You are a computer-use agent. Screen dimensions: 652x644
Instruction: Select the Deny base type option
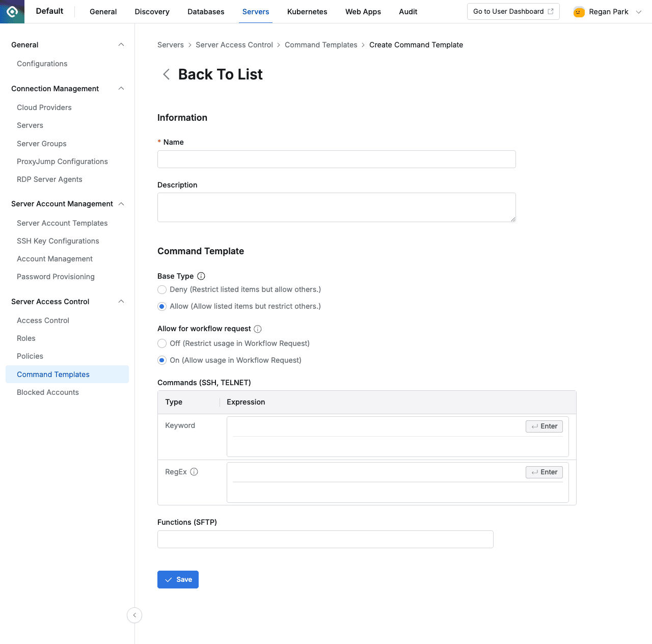tap(161, 289)
